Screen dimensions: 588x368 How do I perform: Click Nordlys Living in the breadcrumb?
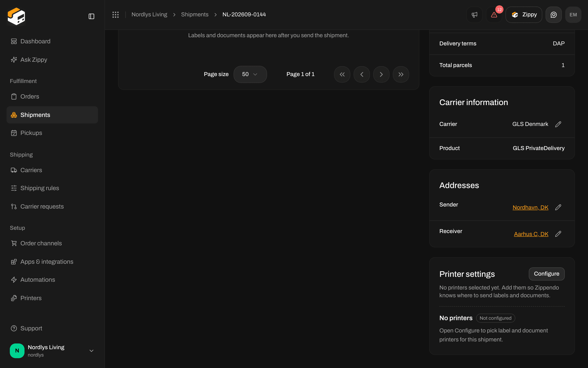pyautogui.click(x=149, y=15)
